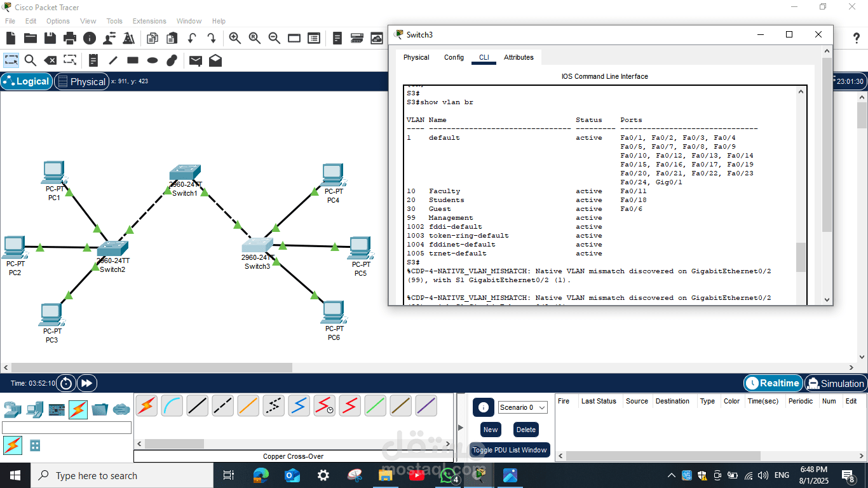Open the Activity Wizard icon
This screenshot has height=488, width=868.
tap(129, 38)
